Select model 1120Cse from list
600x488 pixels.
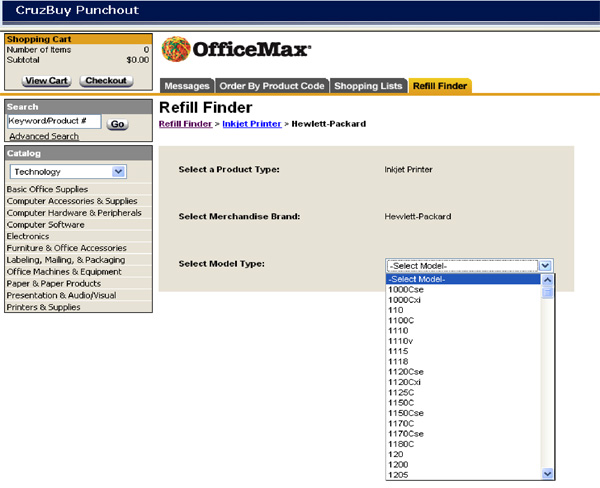click(x=463, y=372)
